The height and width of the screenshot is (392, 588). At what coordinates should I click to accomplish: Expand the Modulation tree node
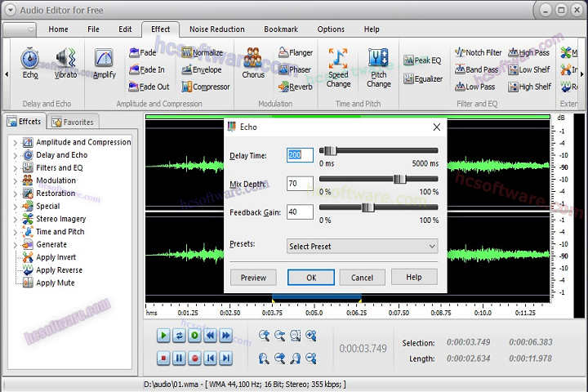pyautogui.click(x=15, y=180)
